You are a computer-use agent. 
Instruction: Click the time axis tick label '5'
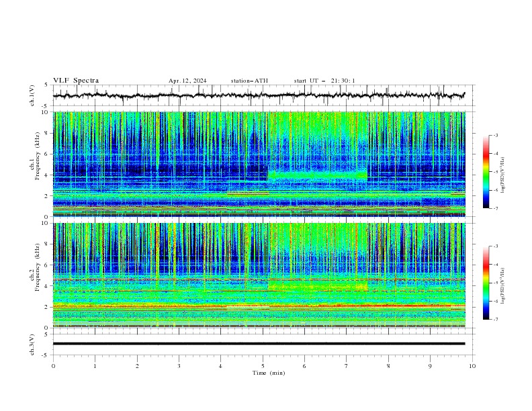point(263,366)
